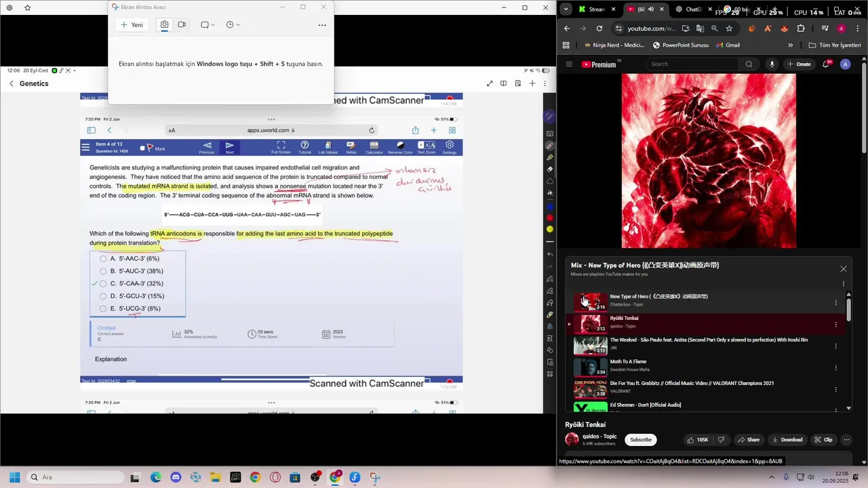This screenshot has height=488, width=868.
Task: Open snip shape mode dropdown in Snipping Tool
Action: [208, 24]
